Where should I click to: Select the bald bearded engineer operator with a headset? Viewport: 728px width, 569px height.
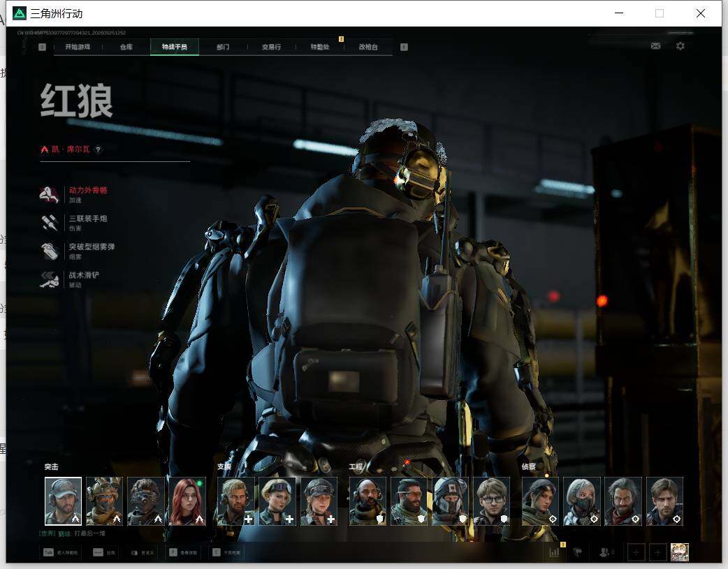[x=367, y=501]
